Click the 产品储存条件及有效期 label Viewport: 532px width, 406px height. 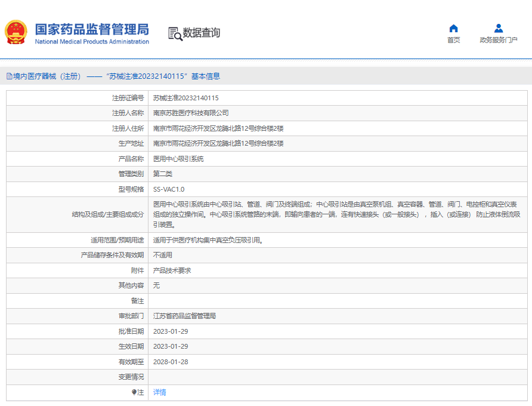[x=112, y=255]
